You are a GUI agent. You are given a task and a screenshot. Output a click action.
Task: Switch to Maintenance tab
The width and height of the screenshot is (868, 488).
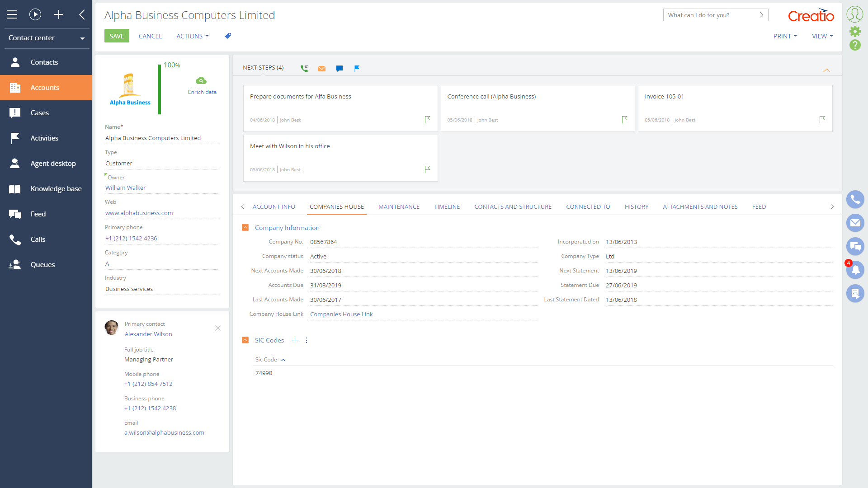(x=399, y=206)
